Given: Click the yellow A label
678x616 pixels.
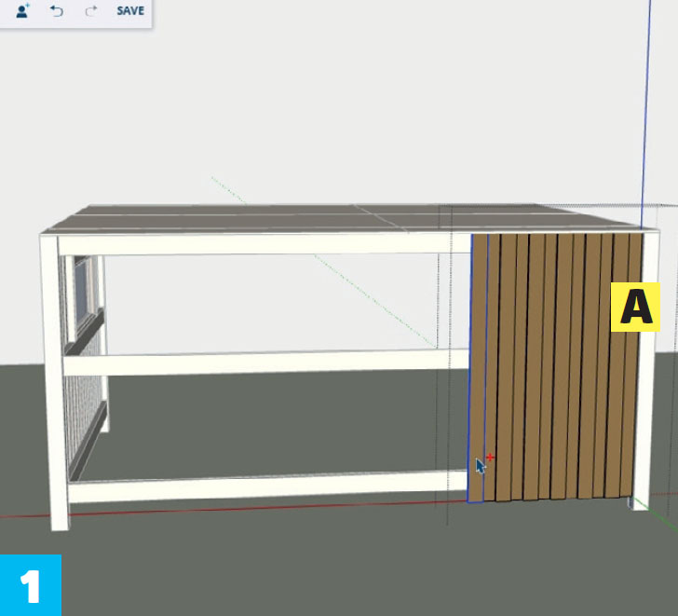Looking at the screenshot, I should point(635,308).
